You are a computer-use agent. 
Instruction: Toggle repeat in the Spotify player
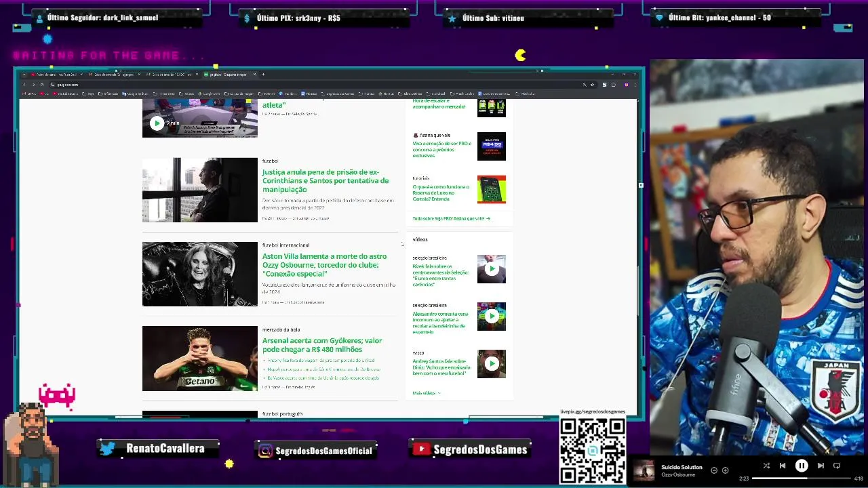(x=837, y=466)
